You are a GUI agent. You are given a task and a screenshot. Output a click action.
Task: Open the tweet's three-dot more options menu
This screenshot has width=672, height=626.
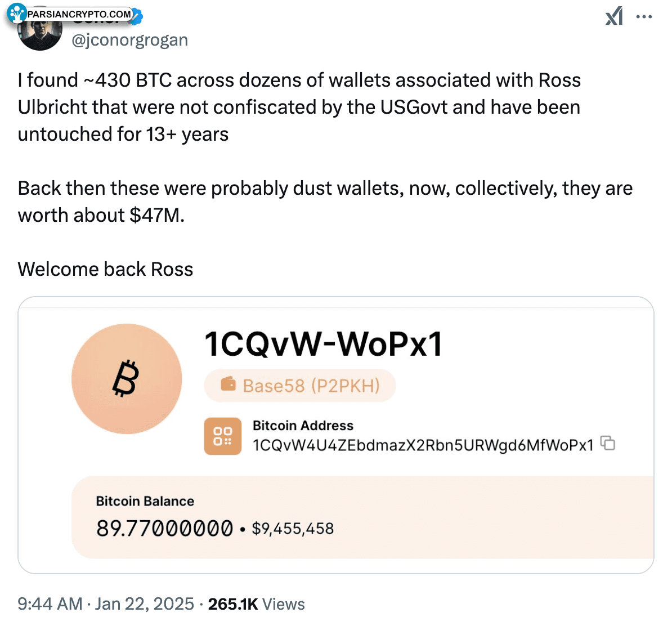[x=644, y=17]
